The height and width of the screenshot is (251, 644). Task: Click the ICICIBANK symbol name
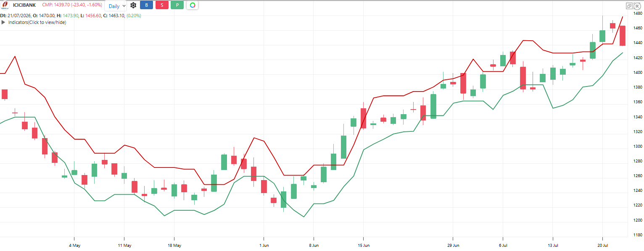tap(24, 5)
